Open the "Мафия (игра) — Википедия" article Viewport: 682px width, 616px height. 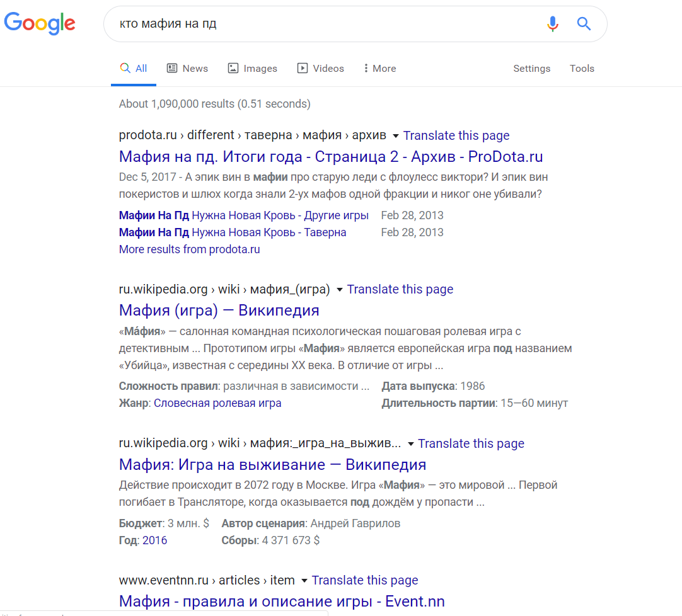pyautogui.click(x=218, y=310)
